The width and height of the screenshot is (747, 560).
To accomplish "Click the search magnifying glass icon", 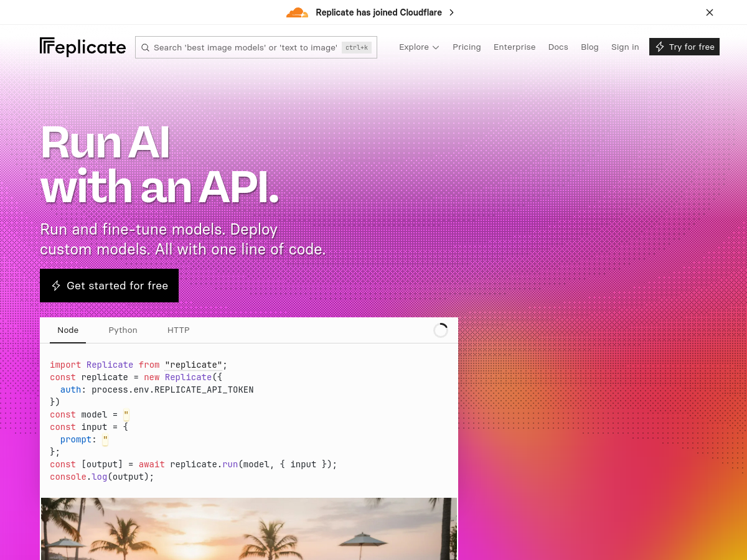I will pyautogui.click(x=145, y=47).
